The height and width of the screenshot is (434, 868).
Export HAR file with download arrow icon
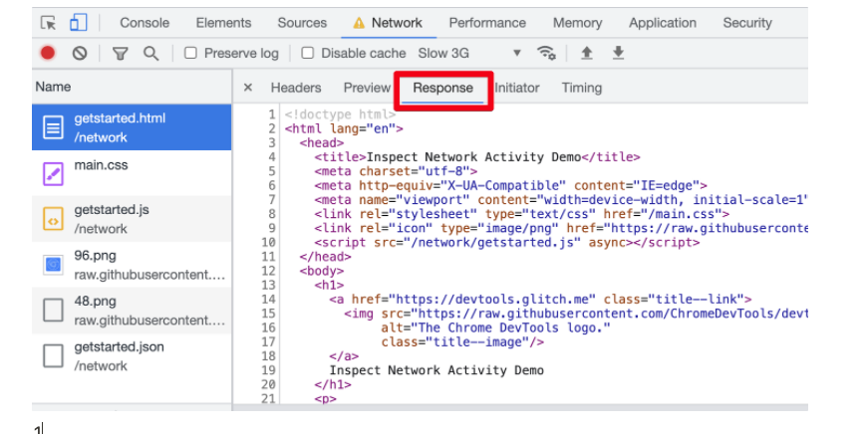click(618, 53)
